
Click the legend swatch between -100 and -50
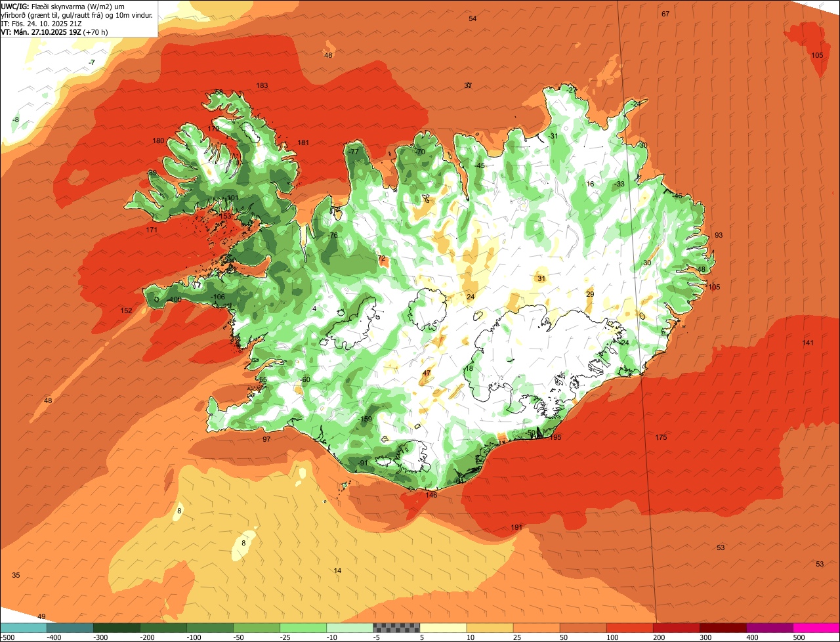click(210, 628)
